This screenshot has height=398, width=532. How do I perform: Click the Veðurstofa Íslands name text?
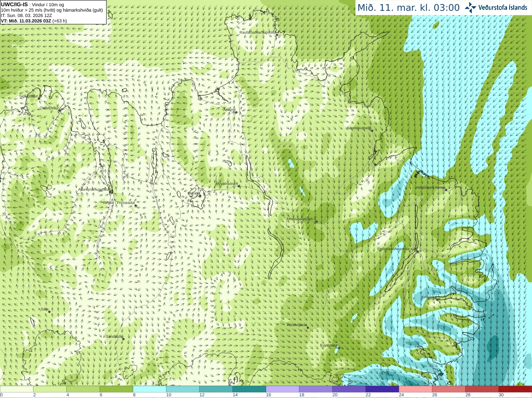[503, 7]
